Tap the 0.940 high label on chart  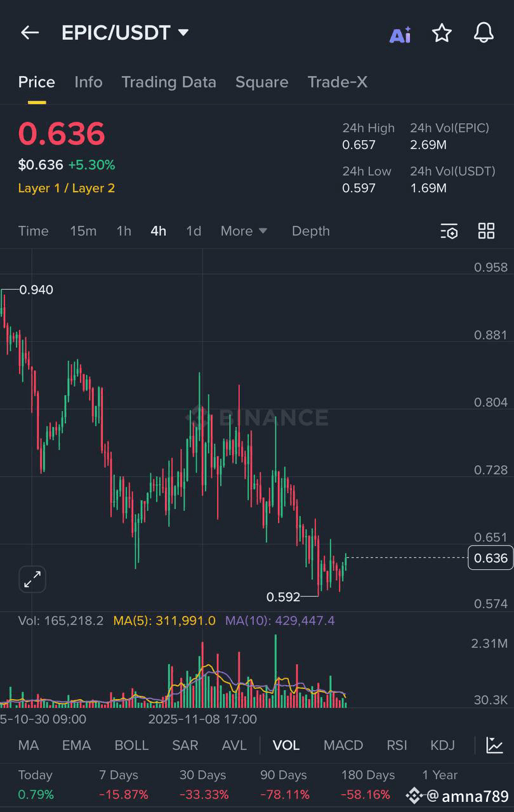click(x=36, y=290)
